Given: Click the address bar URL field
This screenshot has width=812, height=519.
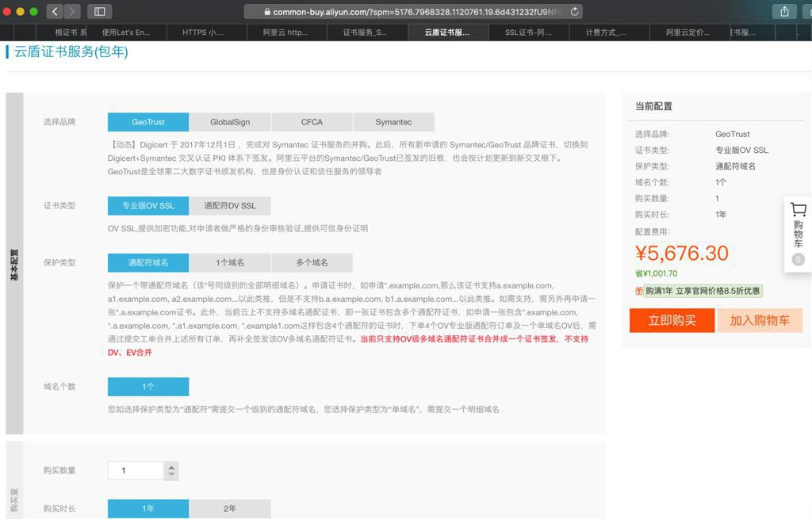Looking at the screenshot, I should [413, 11].
